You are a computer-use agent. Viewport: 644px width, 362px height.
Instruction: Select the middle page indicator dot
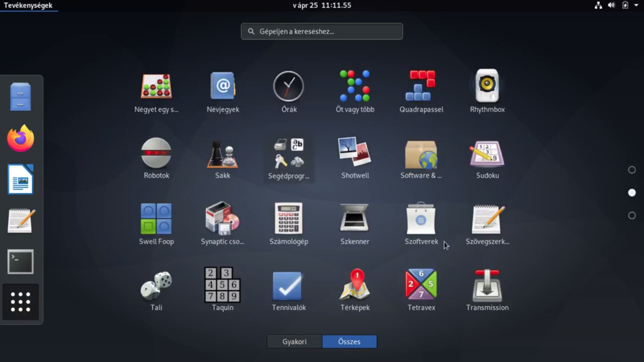click(632, 193)
